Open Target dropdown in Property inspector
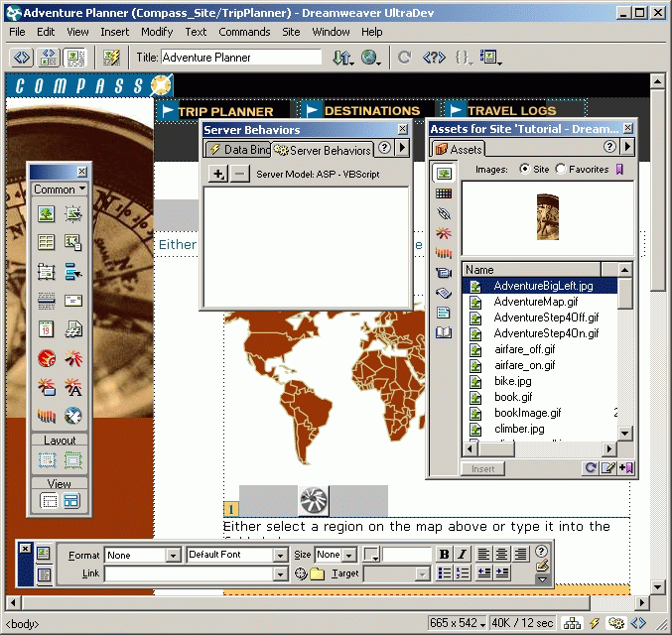The image size is (672, 635). click(396, 573)
